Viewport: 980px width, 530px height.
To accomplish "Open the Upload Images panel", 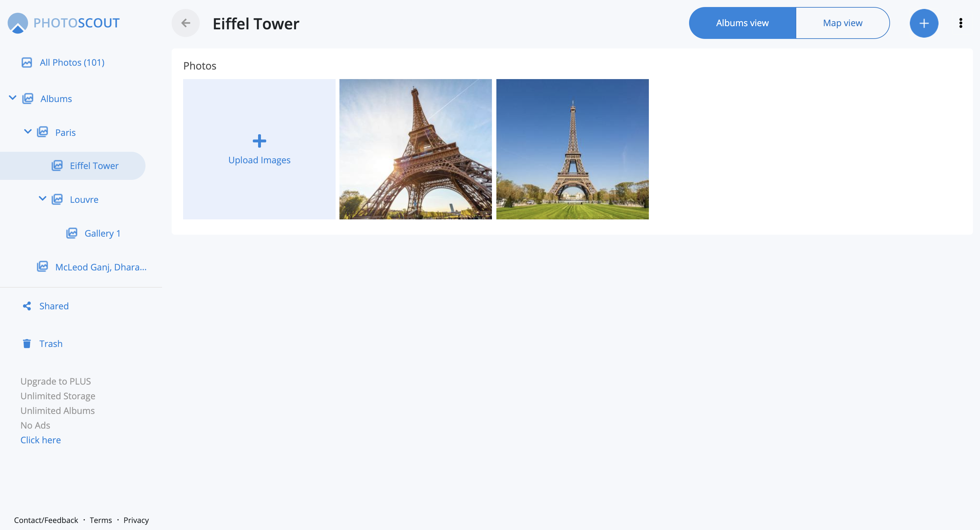I will pos(259,149).
